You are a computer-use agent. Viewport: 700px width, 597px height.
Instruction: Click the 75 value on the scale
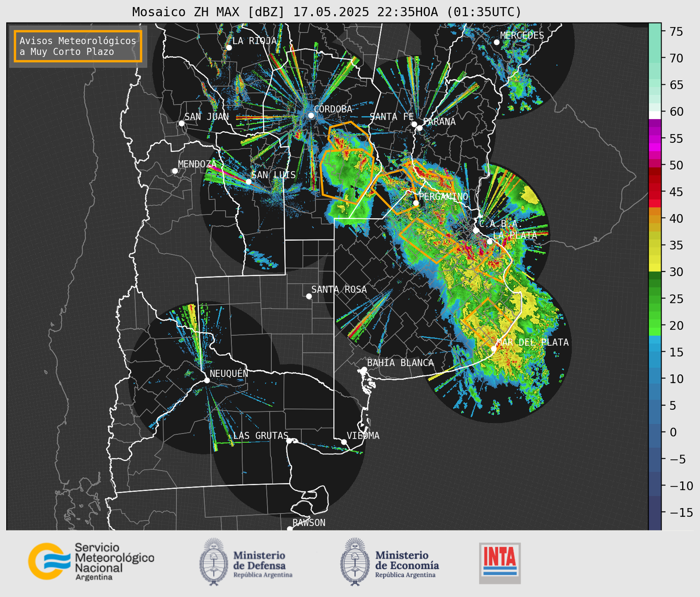point(676,32)
